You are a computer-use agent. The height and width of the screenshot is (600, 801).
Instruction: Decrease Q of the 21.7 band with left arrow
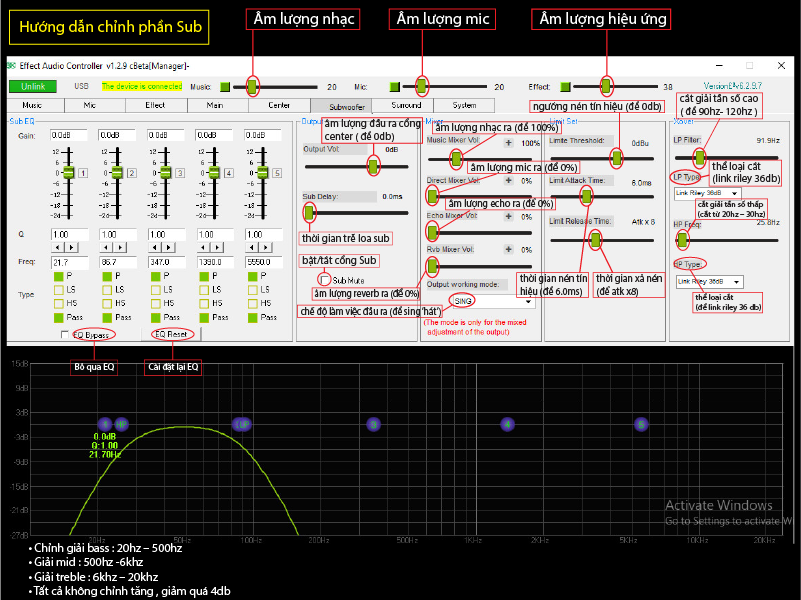click(58, 248)
